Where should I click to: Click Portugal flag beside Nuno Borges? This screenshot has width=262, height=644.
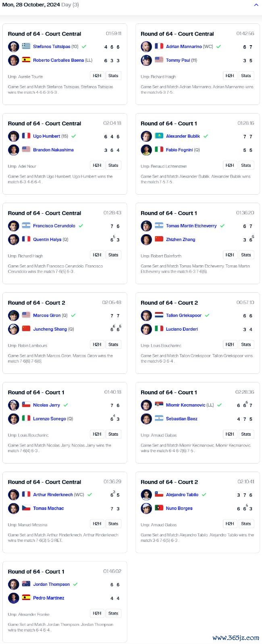coord(159,508)
